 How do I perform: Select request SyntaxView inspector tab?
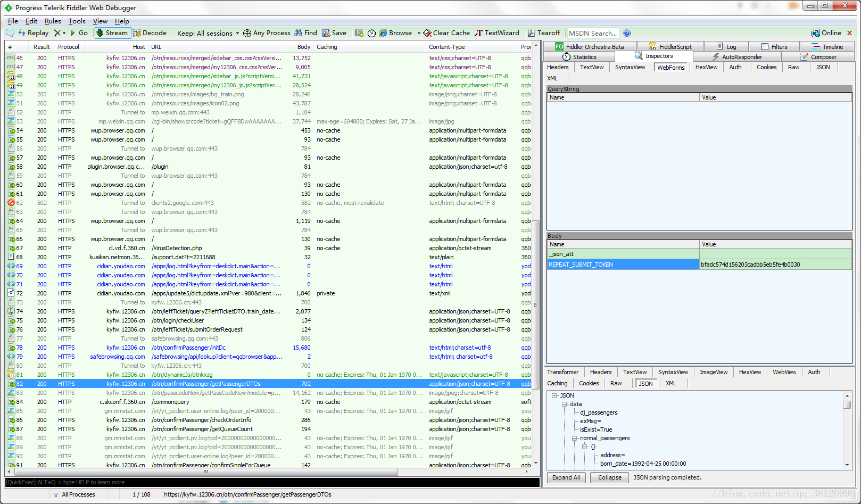coord(630,67)
